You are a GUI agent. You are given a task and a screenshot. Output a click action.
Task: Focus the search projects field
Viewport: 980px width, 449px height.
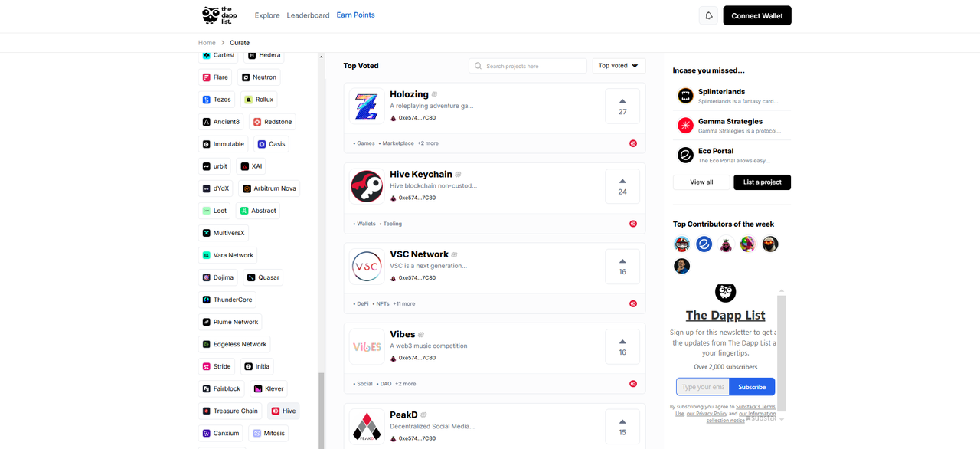528,66
